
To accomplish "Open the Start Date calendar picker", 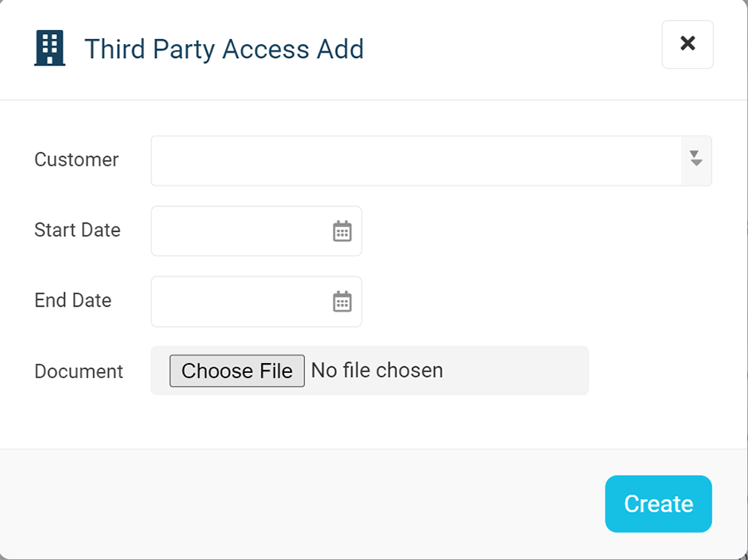I will pos(342,231).
